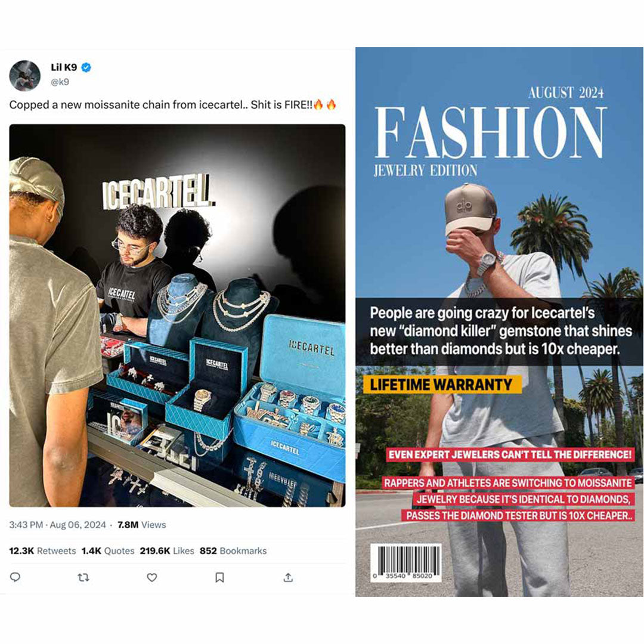This screenshot has height=644, width=644.
Task: Open the Icecartel store photo
Action: click(x=177, y=315)
